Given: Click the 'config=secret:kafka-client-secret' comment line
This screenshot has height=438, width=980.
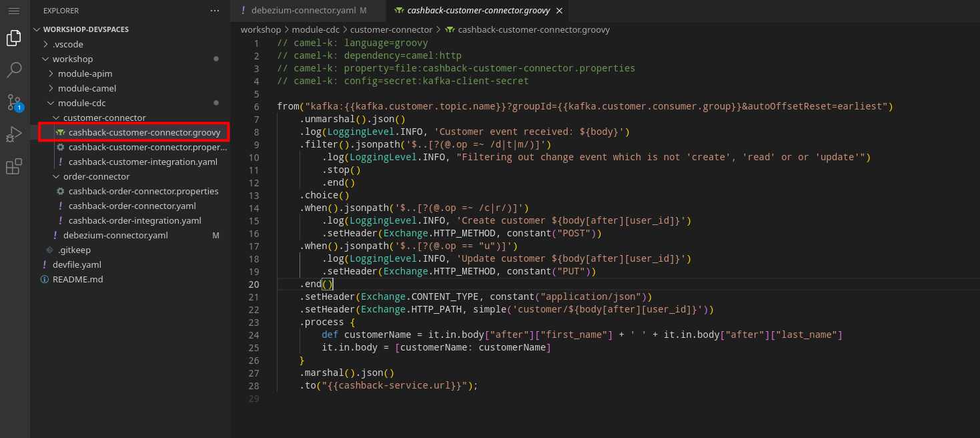Looking at the screenshot, I should [403, 81].
